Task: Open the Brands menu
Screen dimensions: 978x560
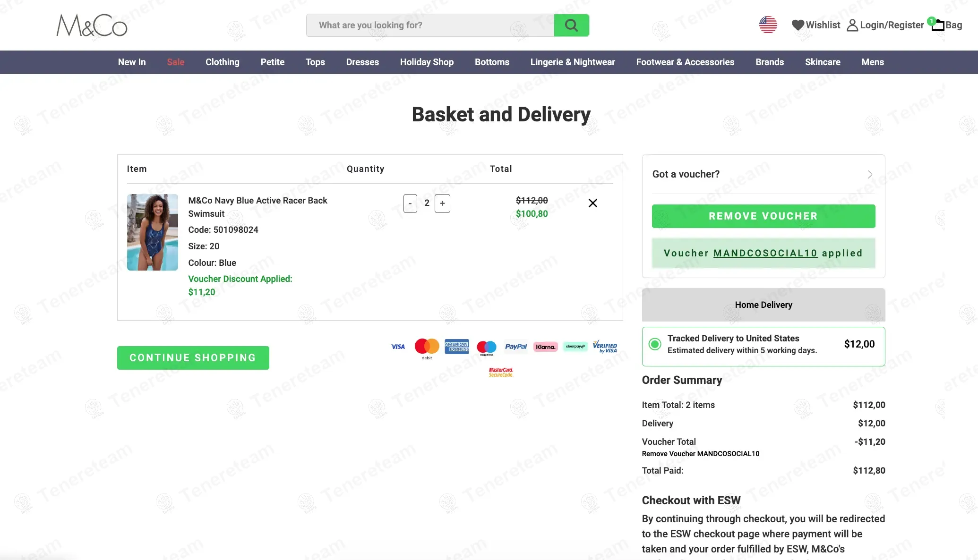Action: pos(770,62)
